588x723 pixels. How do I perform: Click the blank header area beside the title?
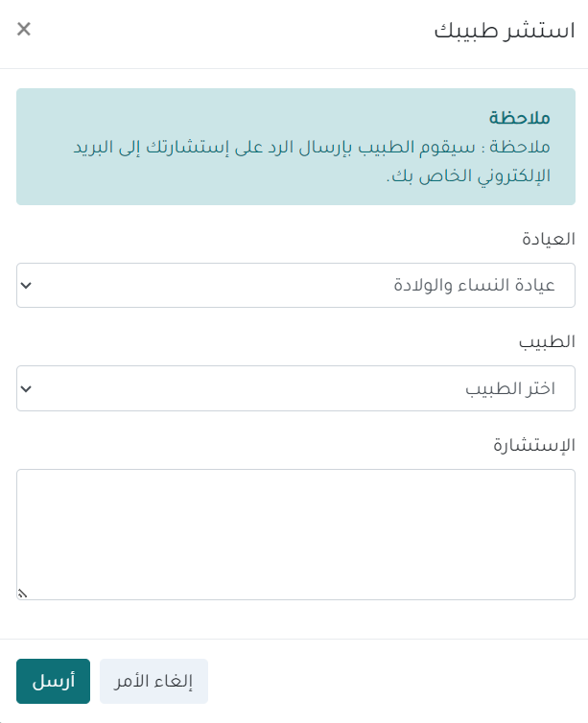240,30
